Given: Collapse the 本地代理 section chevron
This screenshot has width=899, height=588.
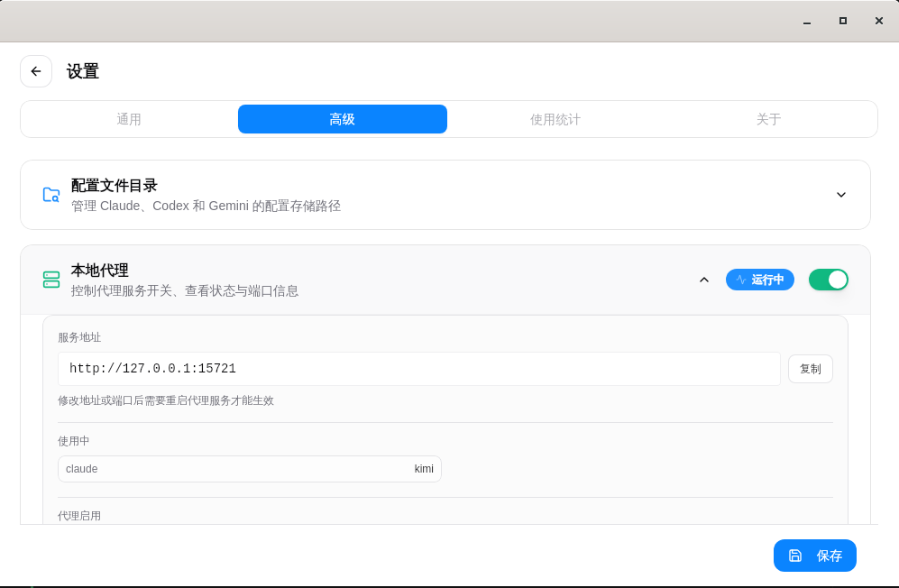Looking at the screenshot, I should tap(704, 280).
